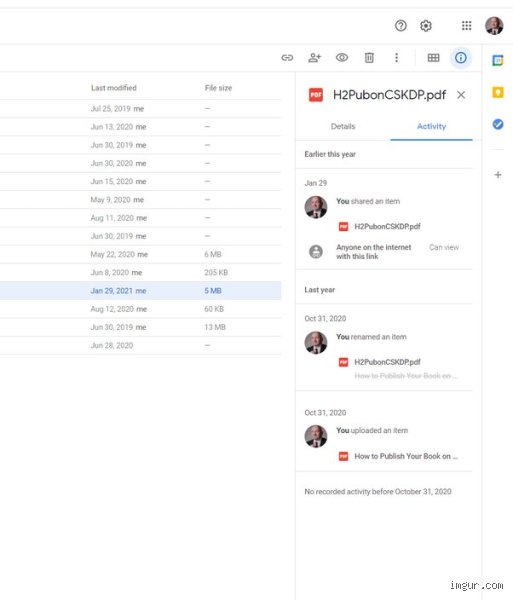Switch to the Activity tab
Viewport: 513px width, 600px height.
coord(431,126)
